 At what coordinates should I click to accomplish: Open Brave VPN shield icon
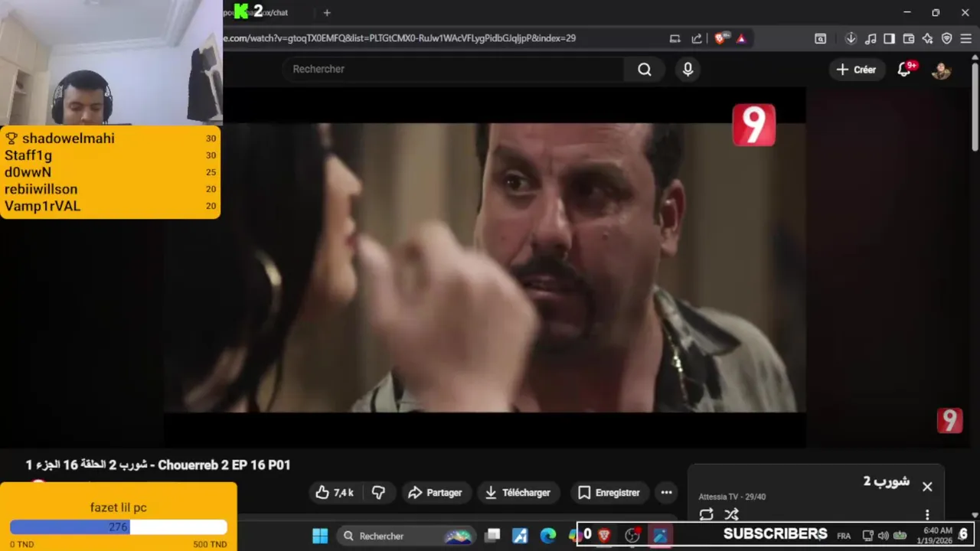(x=946, y=38)
